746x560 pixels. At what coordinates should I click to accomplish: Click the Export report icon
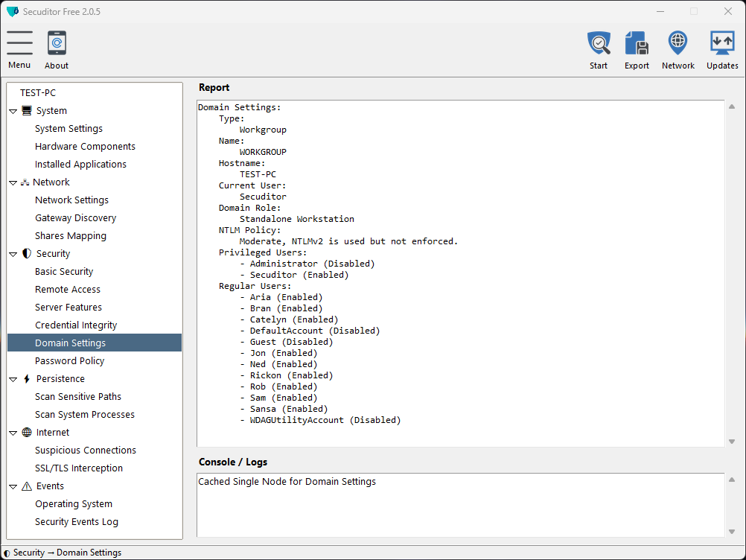(x=637, y=43)
